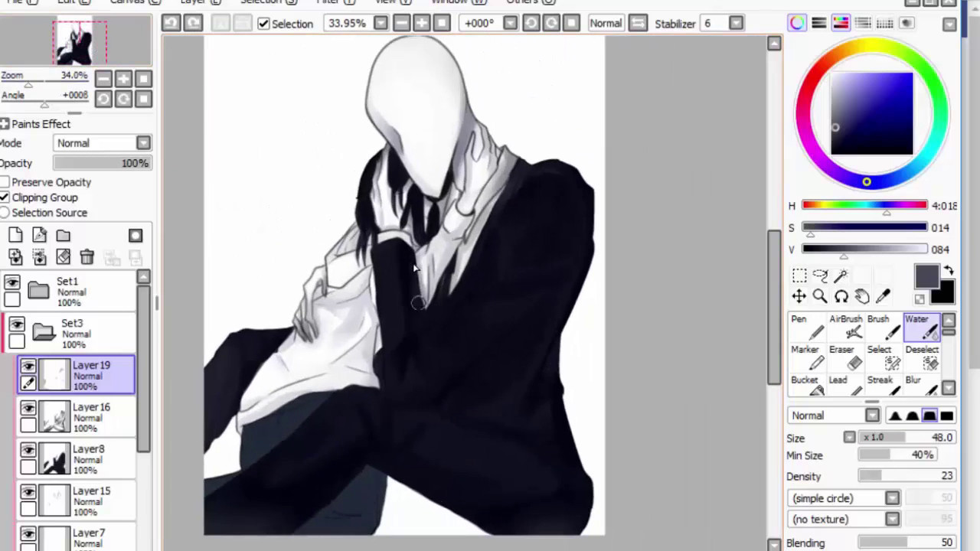The width and height of the screenshot is (980, 551).
Task: Select the Marker tool
Action: [x=807, y=357]
